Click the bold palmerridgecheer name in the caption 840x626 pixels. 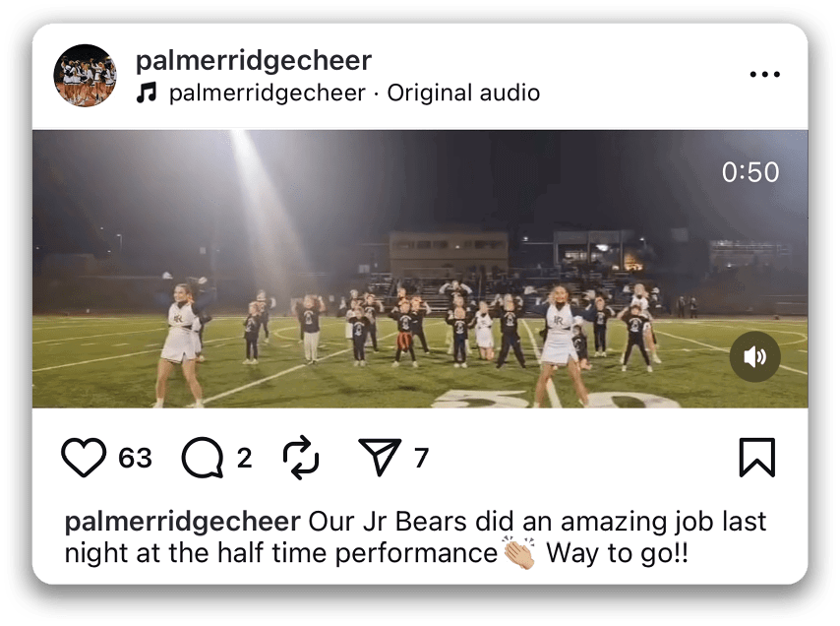pos(182,521)
